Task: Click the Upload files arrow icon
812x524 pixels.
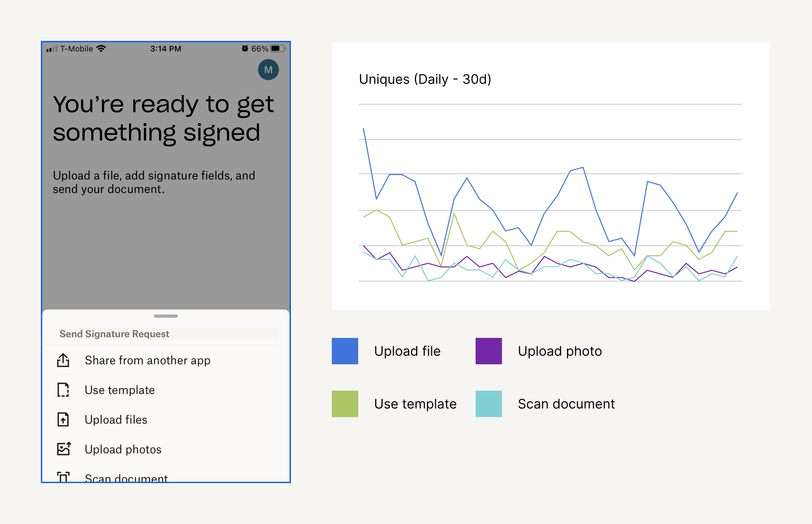Action: pos(63,419)
